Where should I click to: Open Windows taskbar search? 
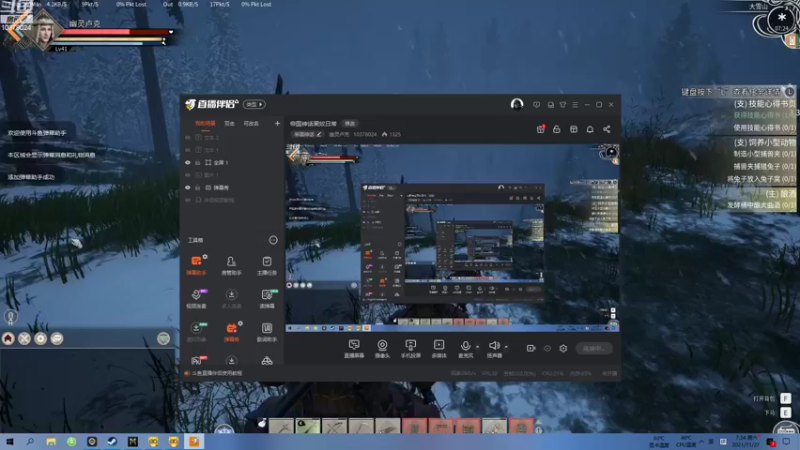[x=30, y=441]
